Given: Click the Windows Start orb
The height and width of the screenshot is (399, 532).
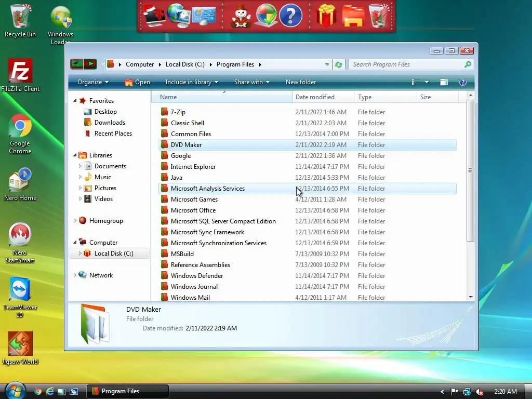Looking at the screenshot, I should click(15, 391).
